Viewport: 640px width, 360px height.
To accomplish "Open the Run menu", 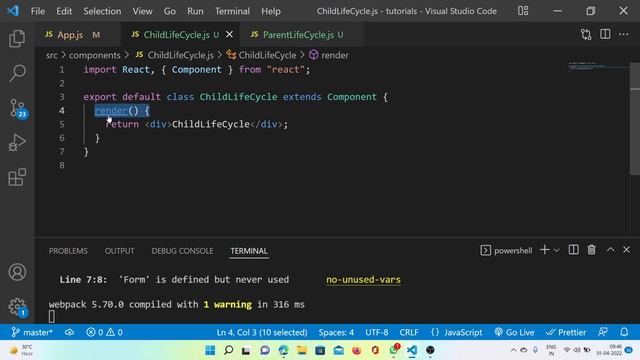I will coord(195,11).
